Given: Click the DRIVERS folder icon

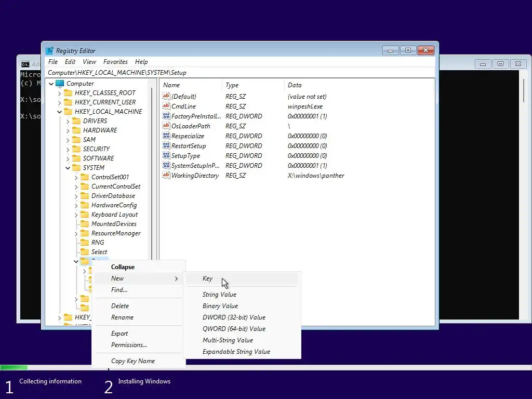Looking at the screenshot, I should click(77, 121).
